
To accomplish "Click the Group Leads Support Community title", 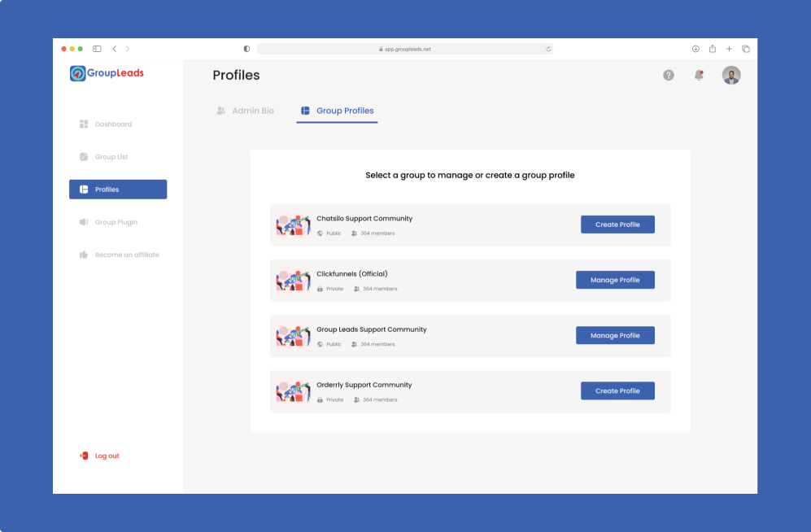I will (372, 329).
